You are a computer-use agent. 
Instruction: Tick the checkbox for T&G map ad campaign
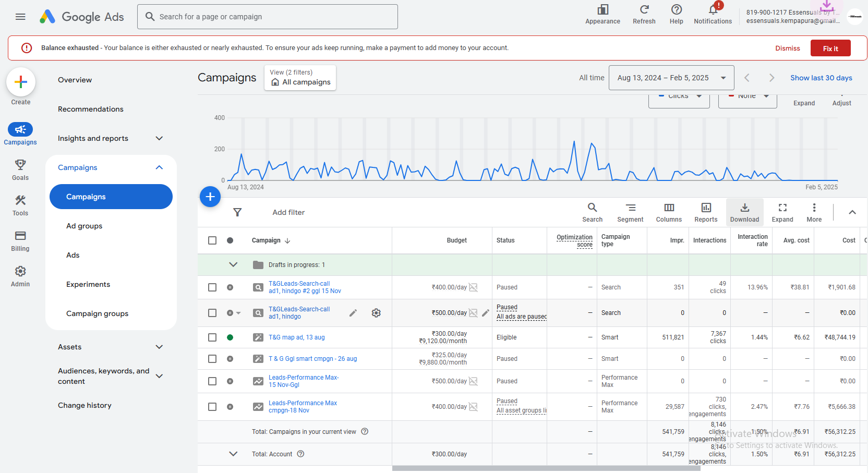pos(212,337)
